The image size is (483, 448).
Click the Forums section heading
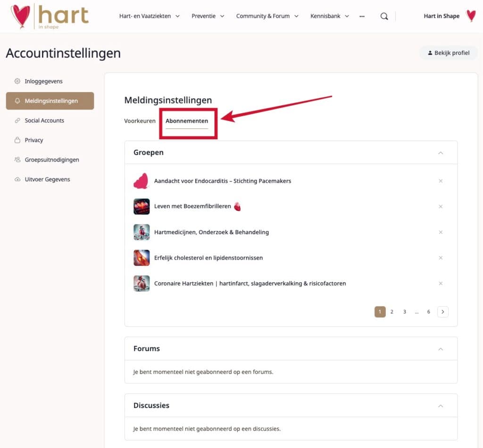click(x=147, y=349)
